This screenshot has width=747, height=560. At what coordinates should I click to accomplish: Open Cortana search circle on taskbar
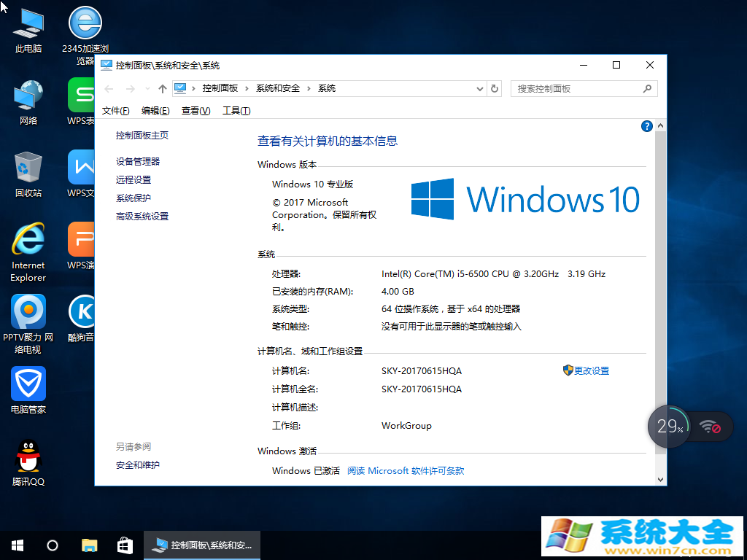[53, 545]
